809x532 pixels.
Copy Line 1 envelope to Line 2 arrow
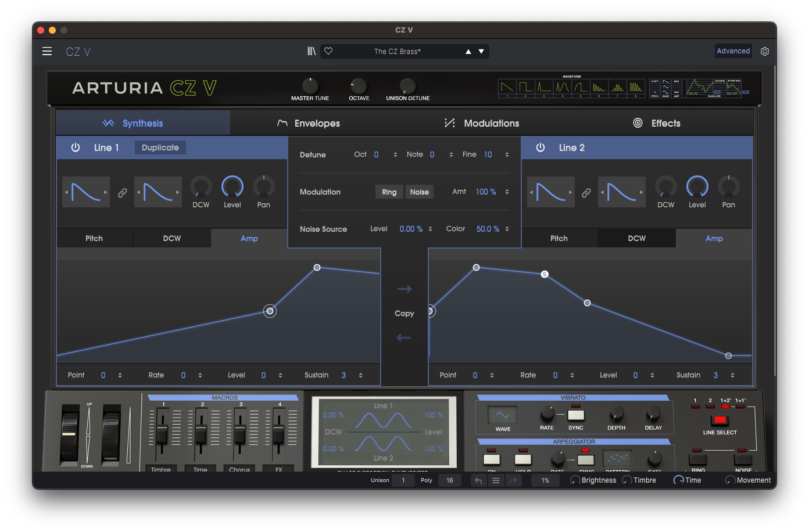(404, 289)
